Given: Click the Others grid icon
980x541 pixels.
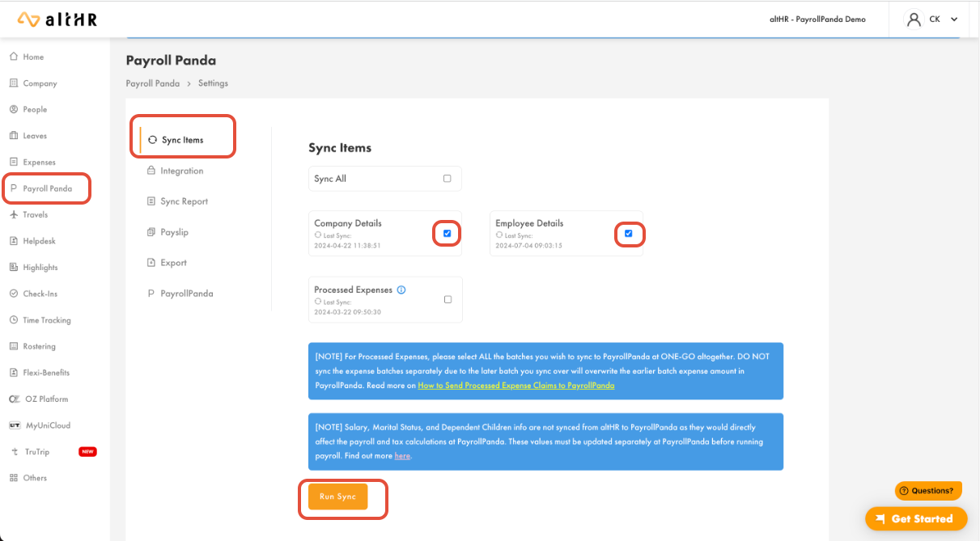Looking at the screenshot, I should click(x=14, y=478).
